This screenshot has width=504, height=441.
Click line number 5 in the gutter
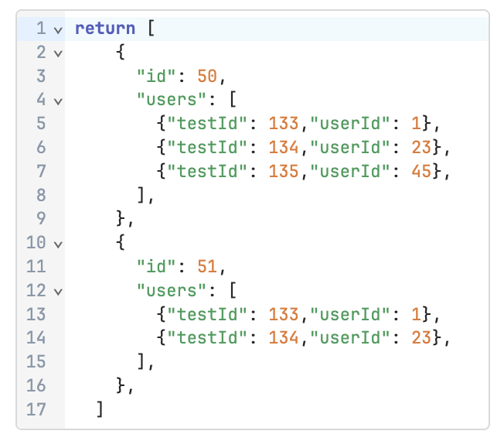(40, 124)
